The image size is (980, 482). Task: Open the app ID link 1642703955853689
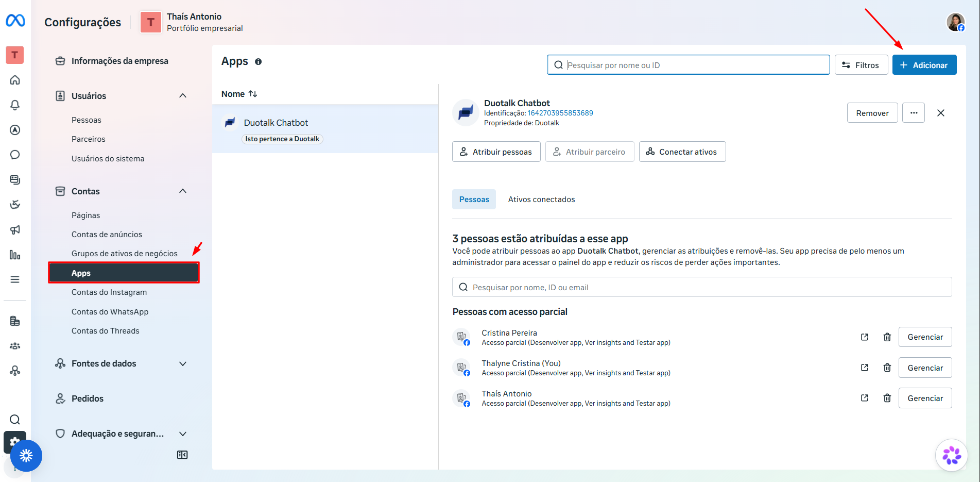pyautogui.click(x=560, y=113)
